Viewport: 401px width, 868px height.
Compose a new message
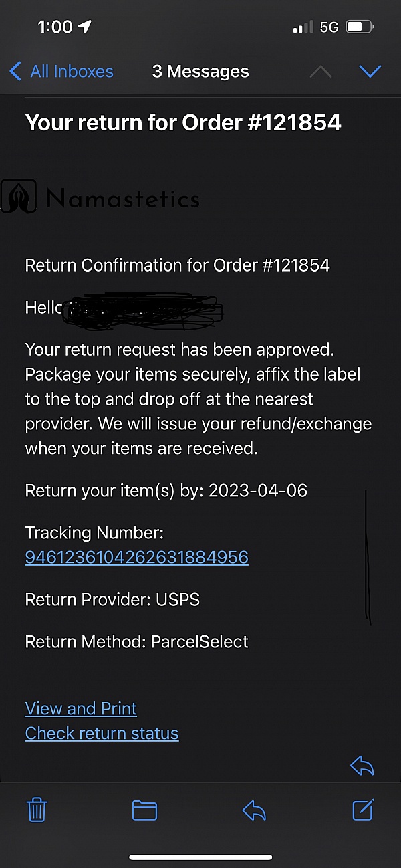pos(363,810)
